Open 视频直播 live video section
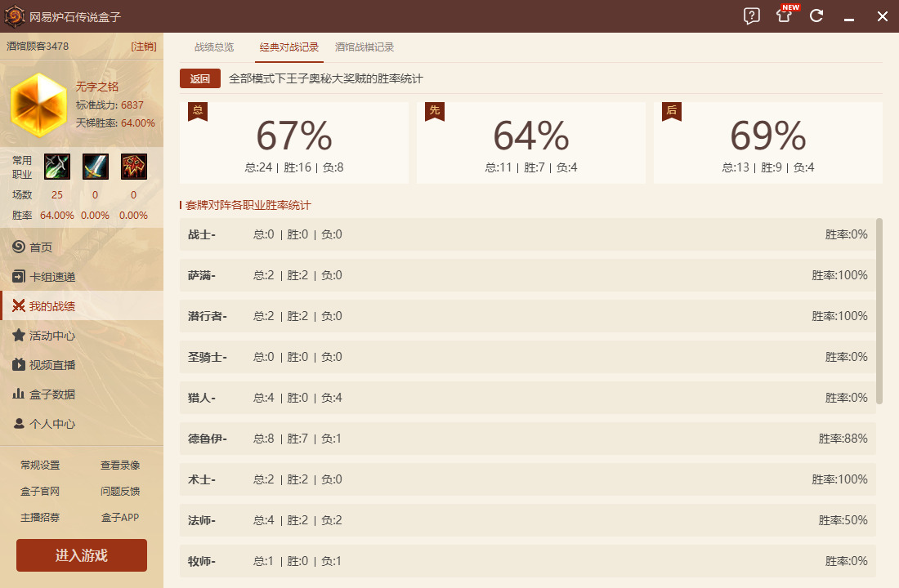The width and height of the screenshot is (899, 588). point(52,365)
